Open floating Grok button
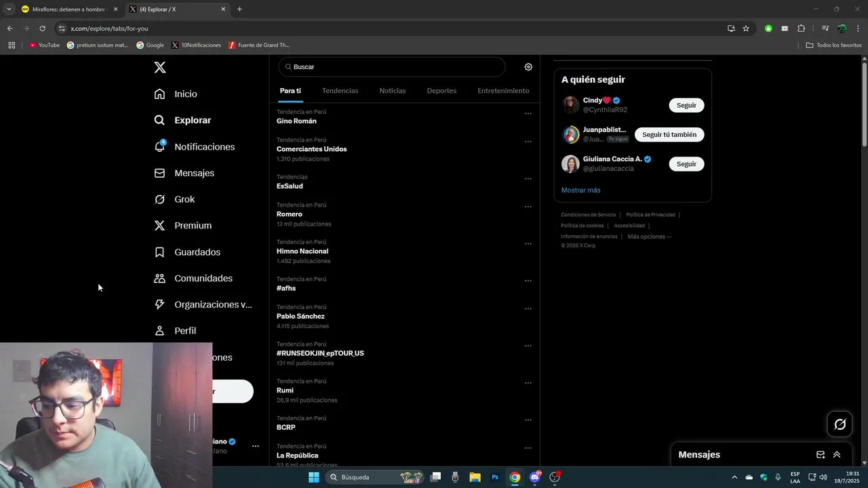Viewport: 868px width, 488px height. pos(840,424)
